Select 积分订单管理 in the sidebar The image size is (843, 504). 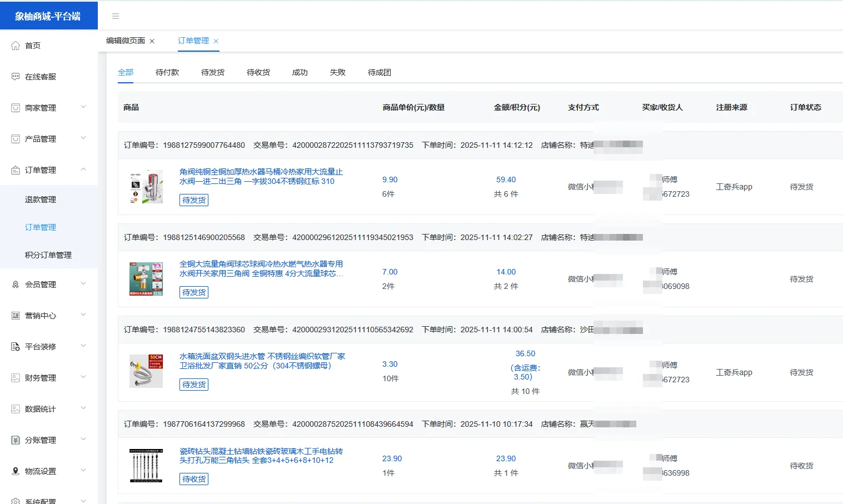point(49,255)
